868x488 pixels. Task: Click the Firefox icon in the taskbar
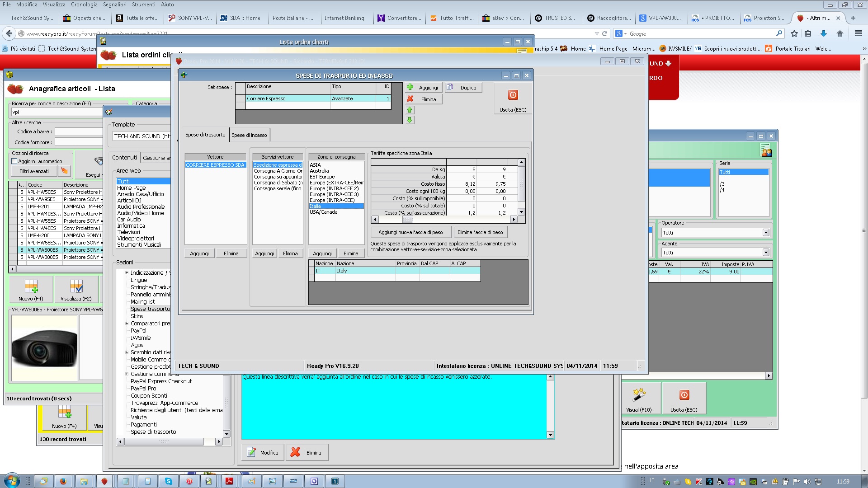[63, 481]
